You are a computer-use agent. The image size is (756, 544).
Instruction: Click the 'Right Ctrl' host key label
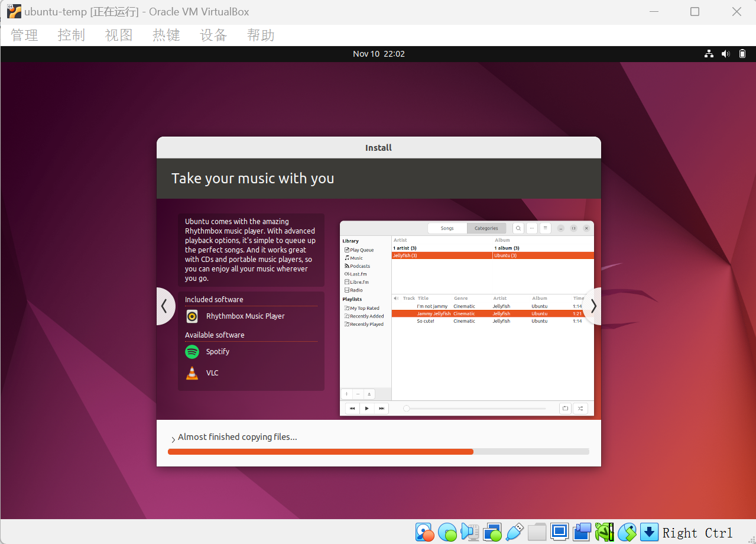[697, 533]
